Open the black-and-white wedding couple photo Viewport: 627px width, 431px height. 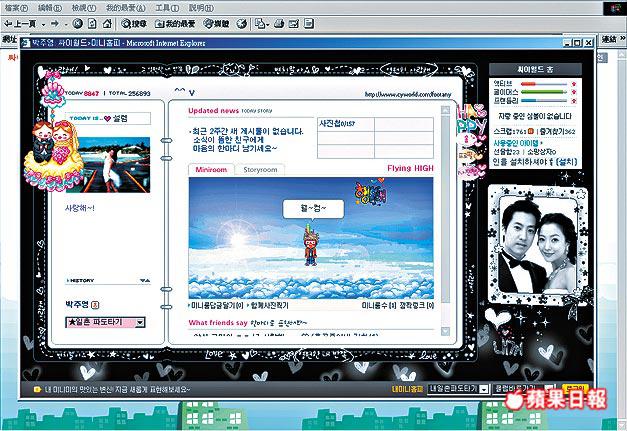point(539,245)
